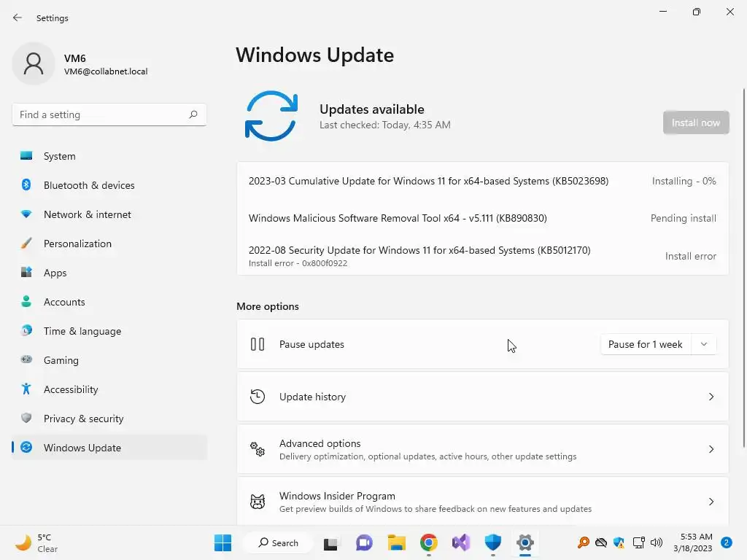Click the orange magnifier icon in system tray

tap(583, 542)
